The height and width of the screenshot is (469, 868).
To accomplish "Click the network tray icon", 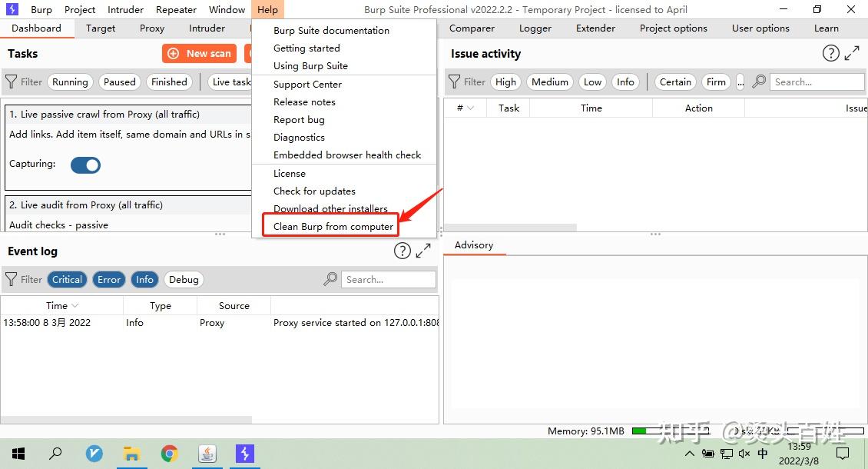I will 727,454.
